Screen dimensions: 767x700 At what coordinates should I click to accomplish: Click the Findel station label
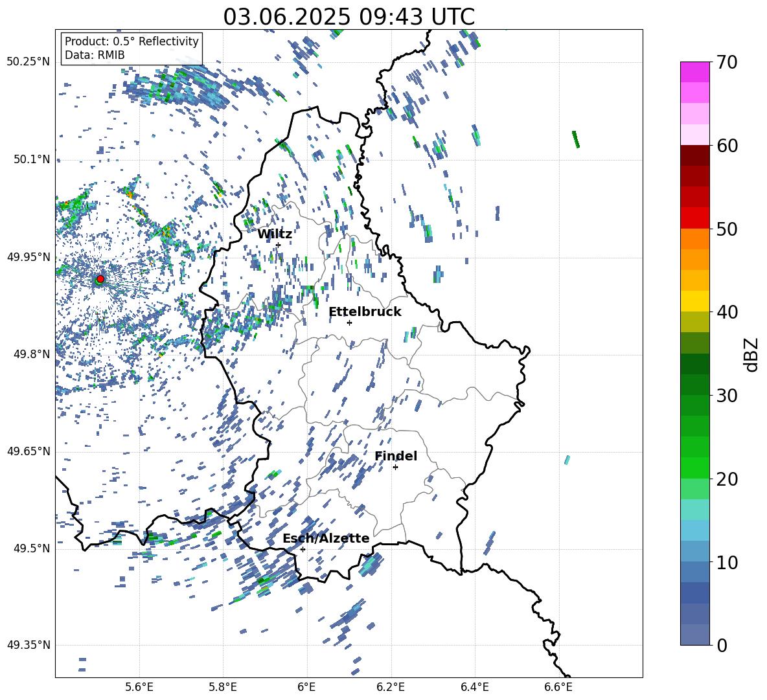coord(396,456)
